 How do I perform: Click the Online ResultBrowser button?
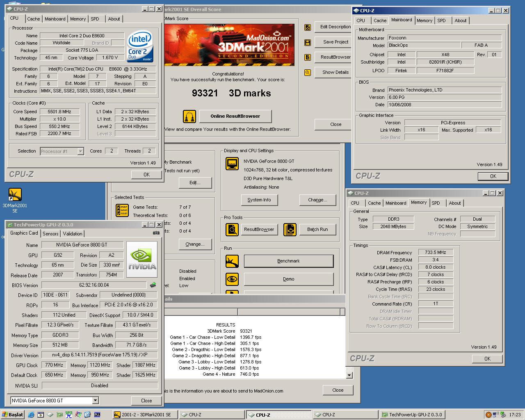coord(235,116)
